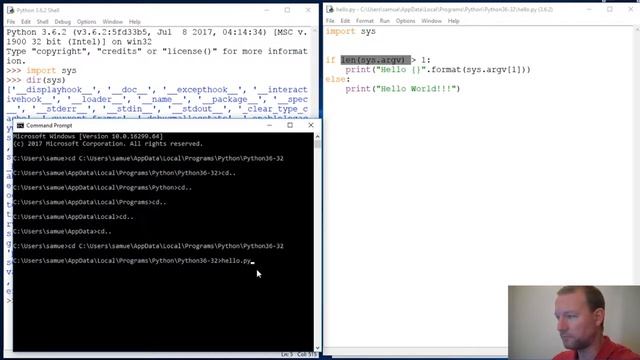Click 'import sys' line in hello.py editor
The width and height of the screenshot is (640, 360).
(351, 31)
